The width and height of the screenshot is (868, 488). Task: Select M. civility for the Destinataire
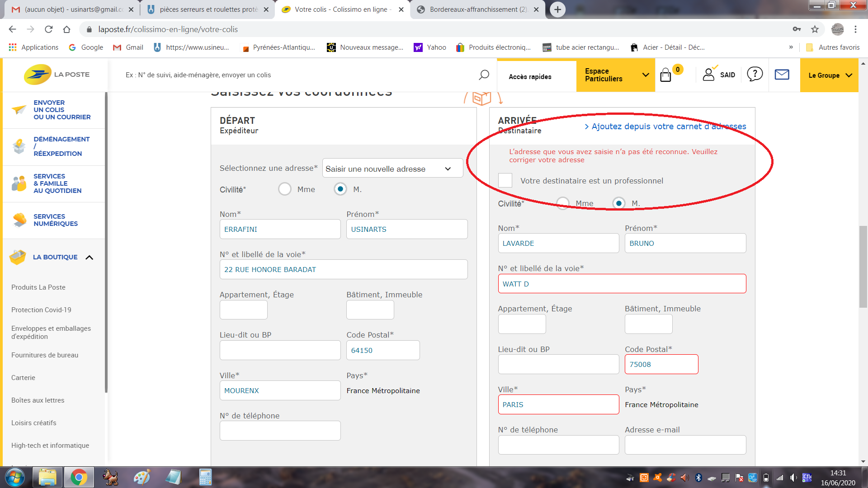[619, 203]
